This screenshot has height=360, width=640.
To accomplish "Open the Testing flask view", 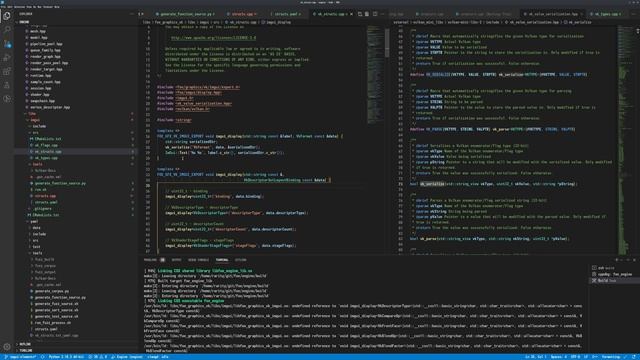I will (x=7, y=85).
